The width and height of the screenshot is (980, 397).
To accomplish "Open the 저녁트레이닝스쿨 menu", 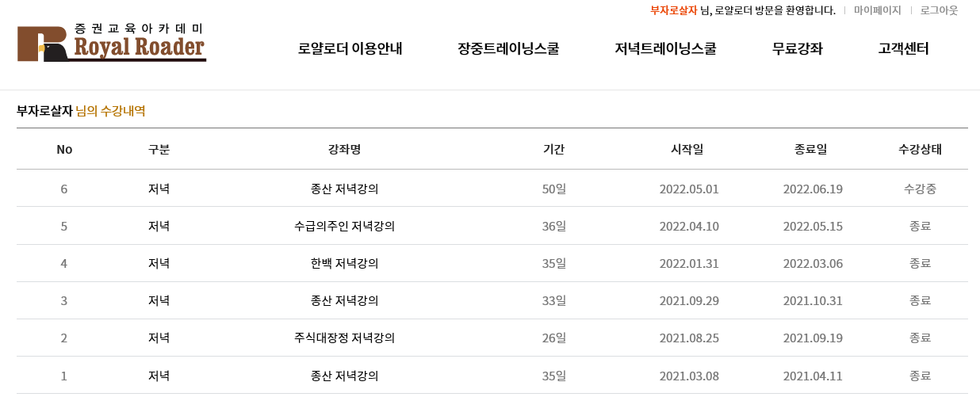I will [665, 48].
